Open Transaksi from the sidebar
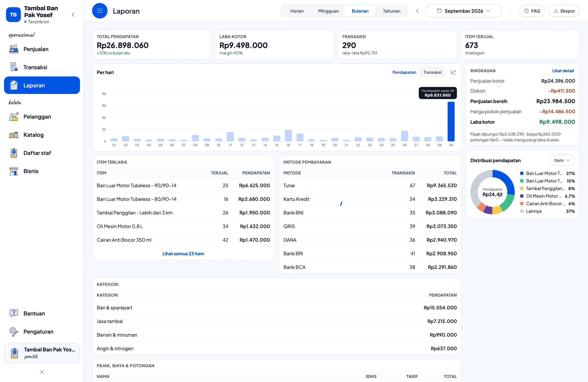 coord(42,67)
